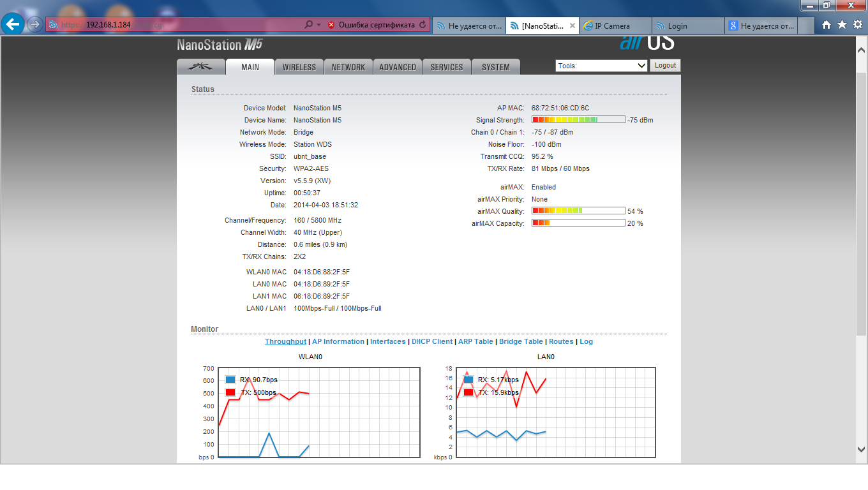Image resolution: width=868 pixels, height=490 pixels.
Task: Click AP MAC value 68:72:51:06:CD:6C
Action: point(560,108)
